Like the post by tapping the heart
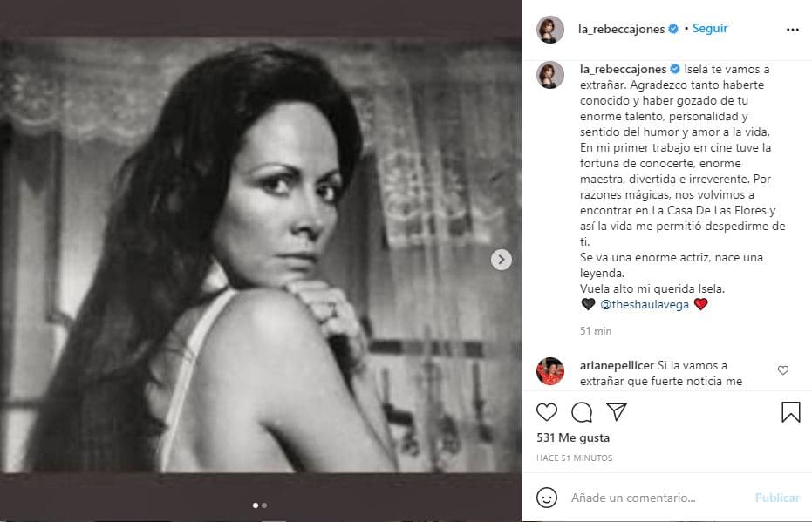This screenshot has width=812, height=522. pos(547,411)
